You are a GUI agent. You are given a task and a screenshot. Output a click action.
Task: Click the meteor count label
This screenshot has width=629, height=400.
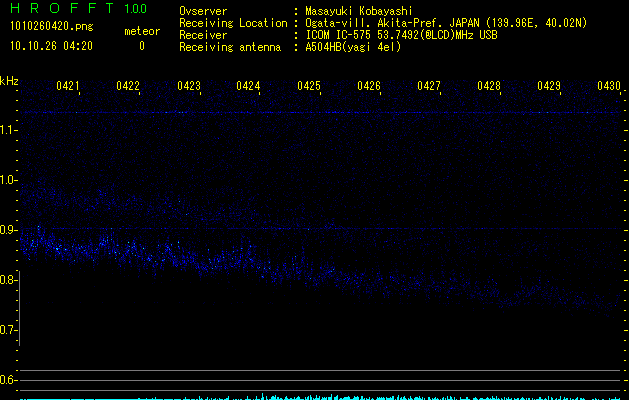click(x=141, y=31)
